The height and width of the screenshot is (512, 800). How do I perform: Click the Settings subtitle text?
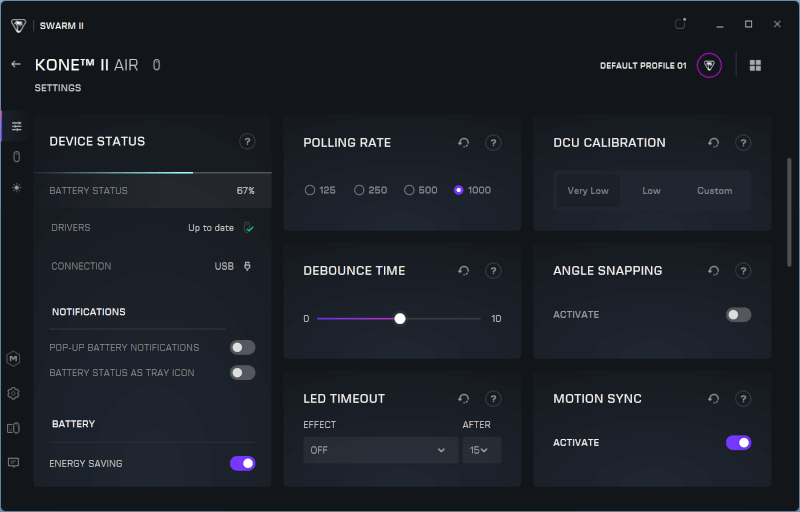[x=58, y=88]
